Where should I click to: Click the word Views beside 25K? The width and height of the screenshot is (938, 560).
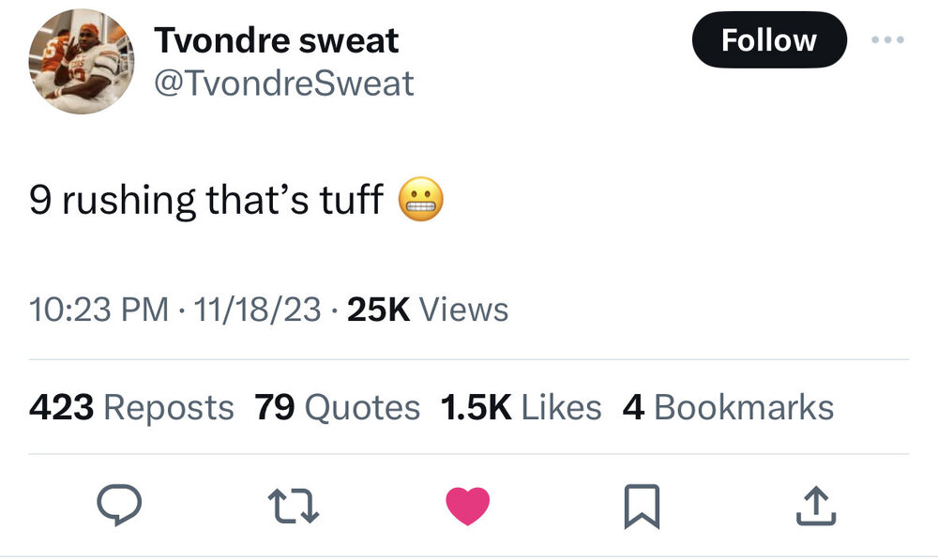[x=463, y=309]
